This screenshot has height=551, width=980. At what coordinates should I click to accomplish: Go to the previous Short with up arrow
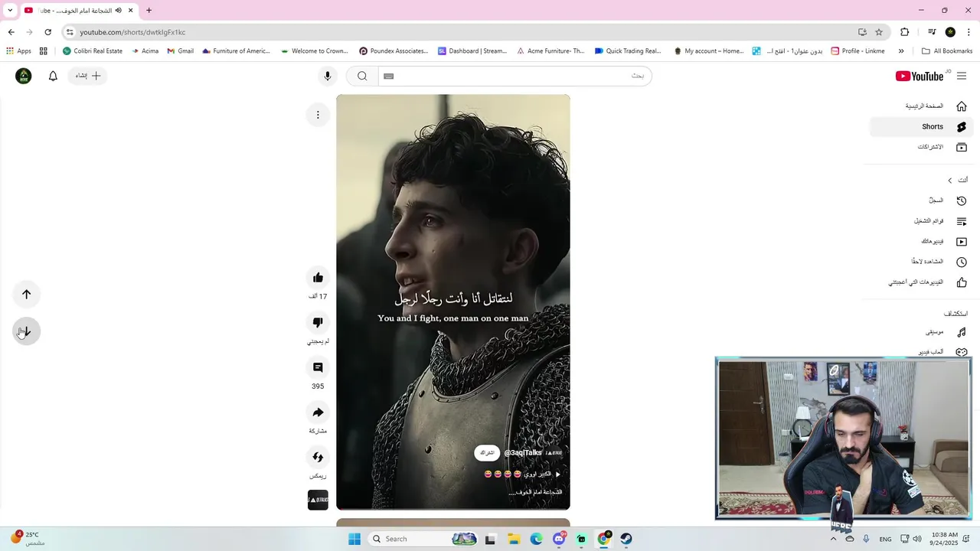pos(27,294)
